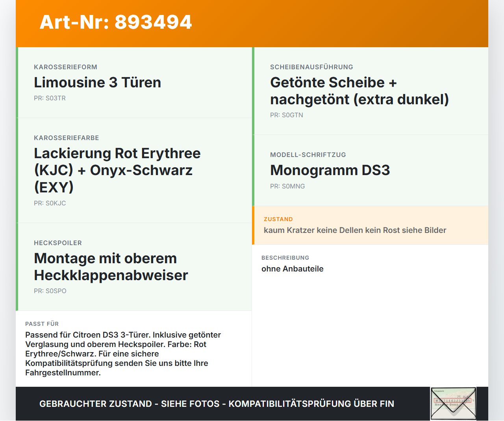Select the text 'Getönte Scheibe + nachgetönt (extra dunkel)'
Viewport: 504px width, 421px height.
359,91
